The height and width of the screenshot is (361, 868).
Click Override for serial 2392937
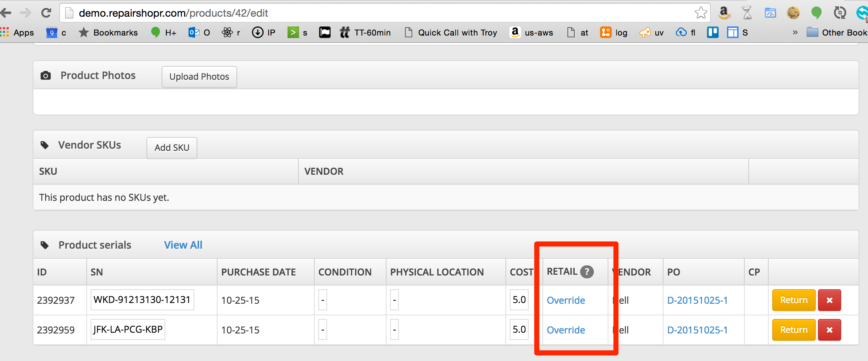566,300
